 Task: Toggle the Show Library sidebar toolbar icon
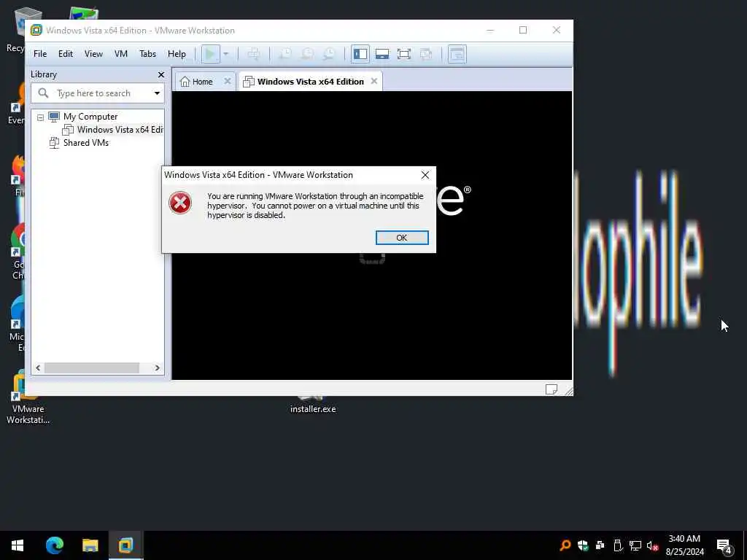[x=360, y=54]
